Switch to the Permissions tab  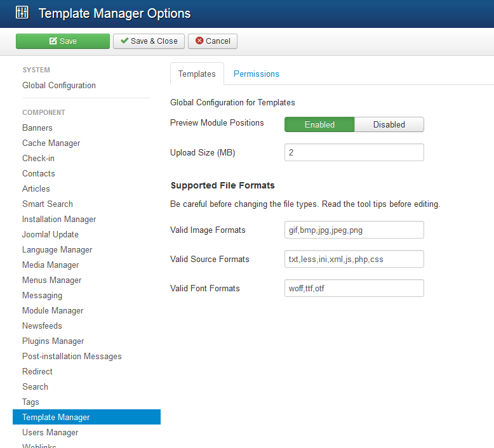(x=256, y=74)
